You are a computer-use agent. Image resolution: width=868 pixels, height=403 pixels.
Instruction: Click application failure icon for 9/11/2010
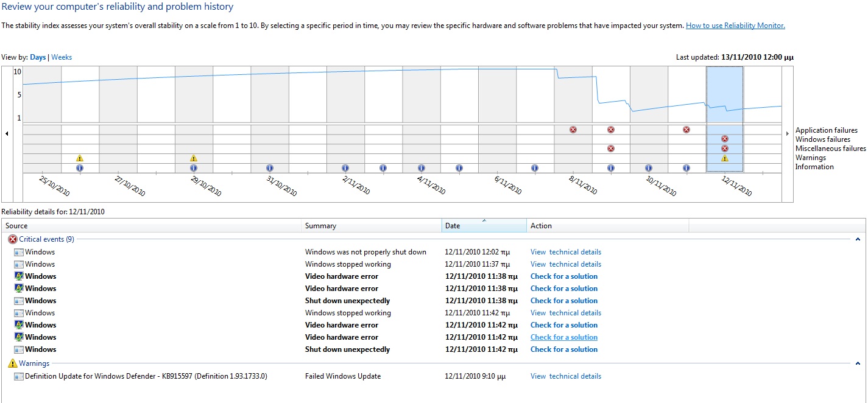tap(611, 130)
